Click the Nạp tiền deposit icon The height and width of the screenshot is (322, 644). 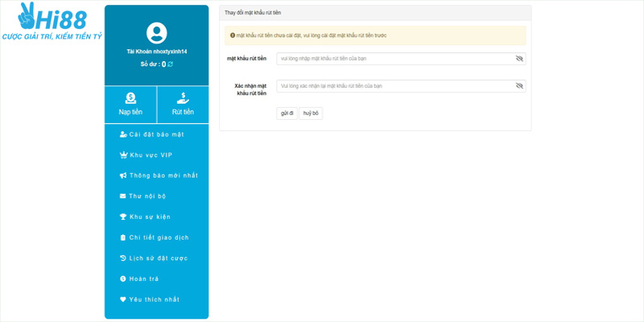tap(130, 97)
